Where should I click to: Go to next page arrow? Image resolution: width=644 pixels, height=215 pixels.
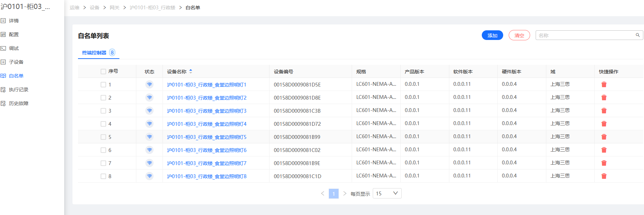(x=344, y=193)
